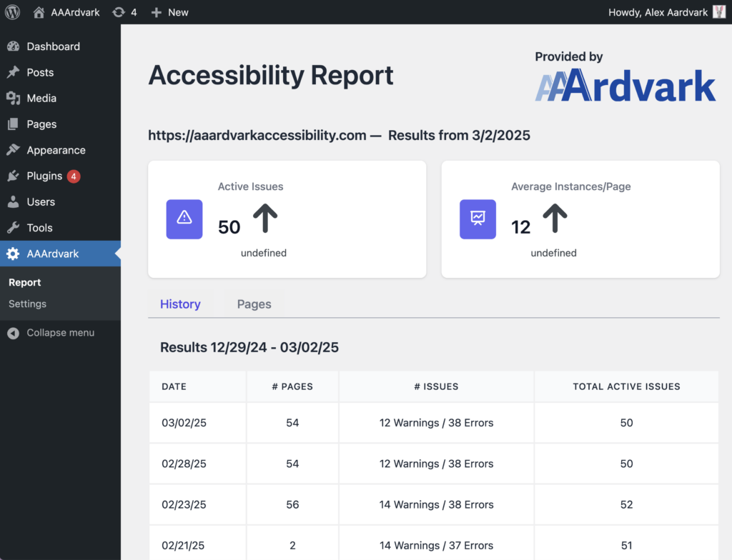Click New in the admin bar
732x560 pixels.
pyautogui.click(x=178, y=13)
